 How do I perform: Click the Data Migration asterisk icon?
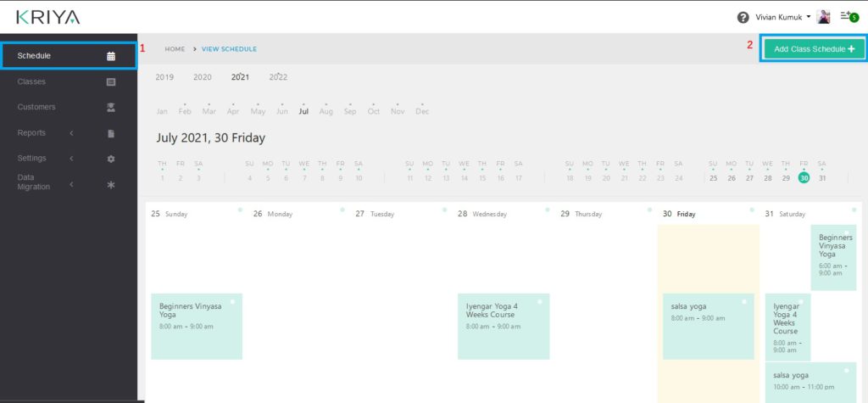(x=111, y=184)
